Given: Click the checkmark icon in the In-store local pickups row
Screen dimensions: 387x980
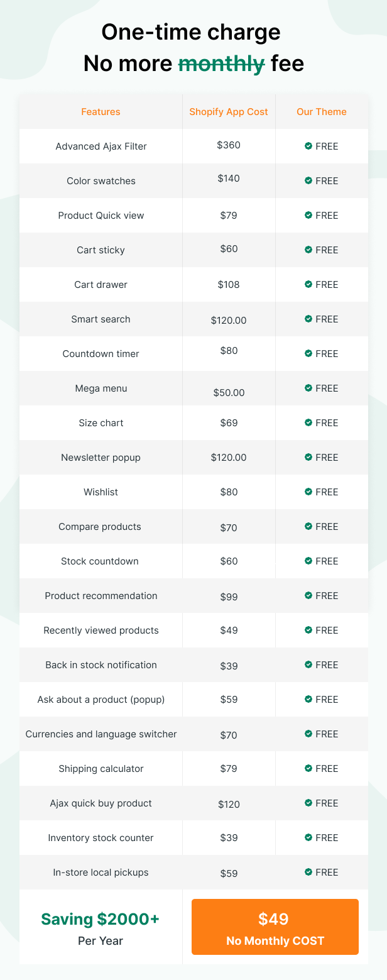Looking at the screenshot, I should (x=308, y=872).
